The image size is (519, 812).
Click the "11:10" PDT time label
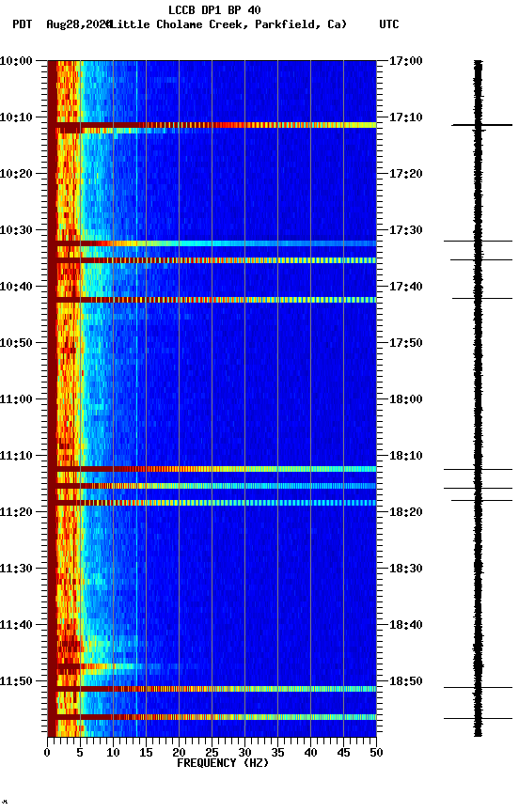point(16,456)
